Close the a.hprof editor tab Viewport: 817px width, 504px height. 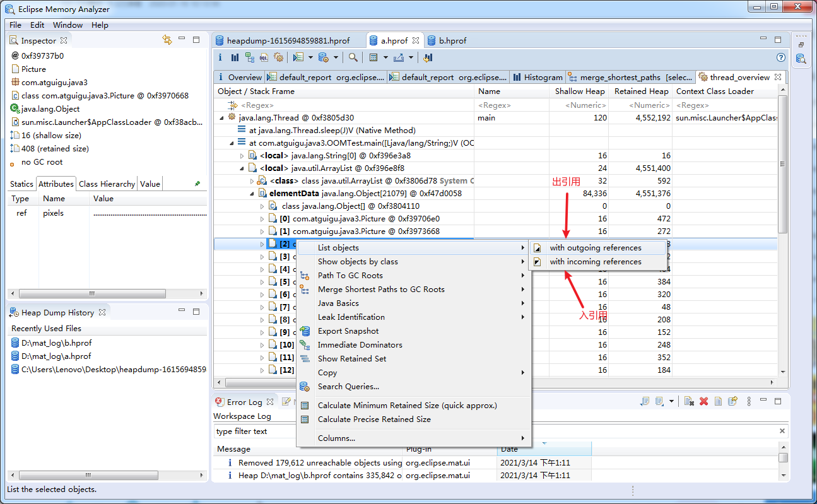click(x=416, y=40)
